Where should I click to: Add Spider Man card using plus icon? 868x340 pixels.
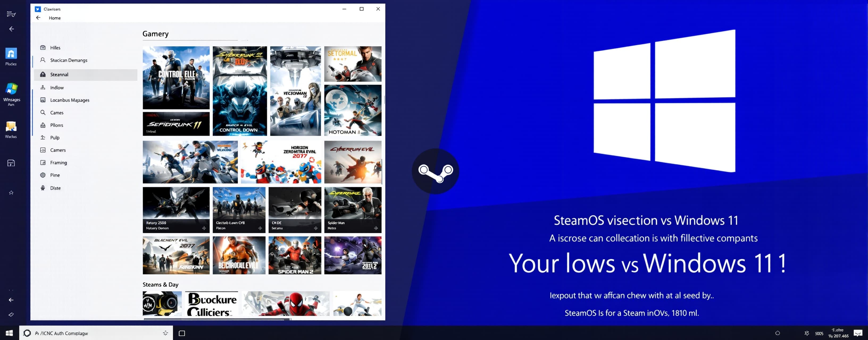pyautogui.click(x=376, y=228)
